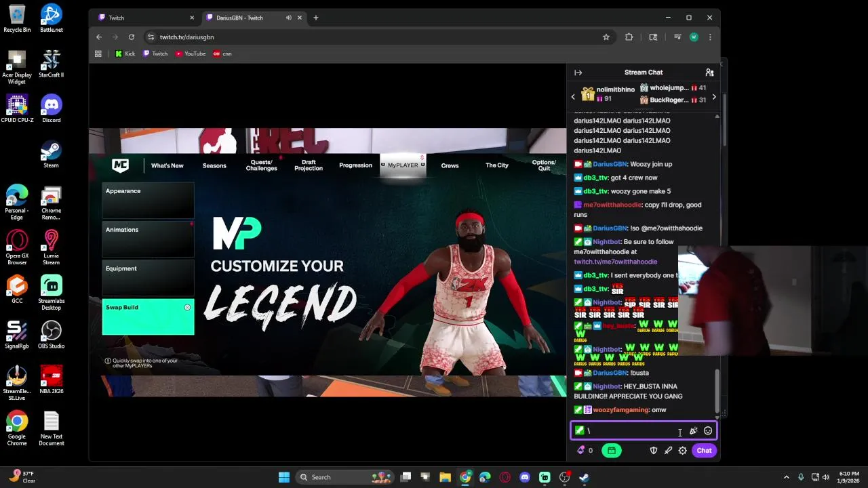
Task: Go back to the previous page
Action: click(x=99, y=37)
